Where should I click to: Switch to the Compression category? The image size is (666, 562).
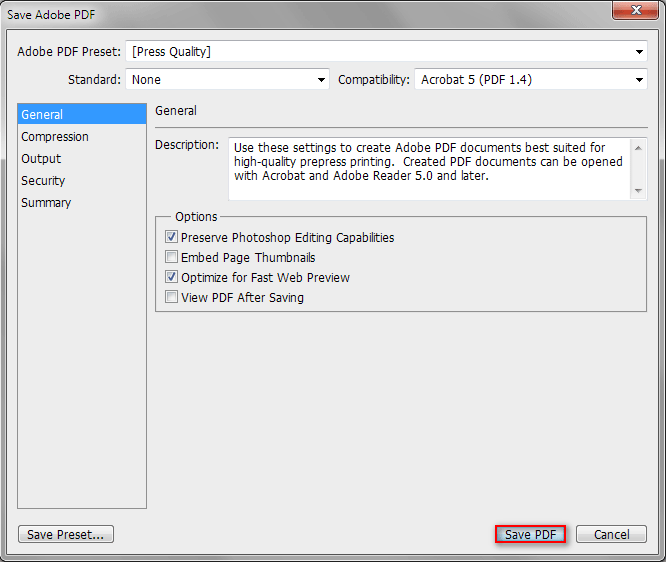82,136
